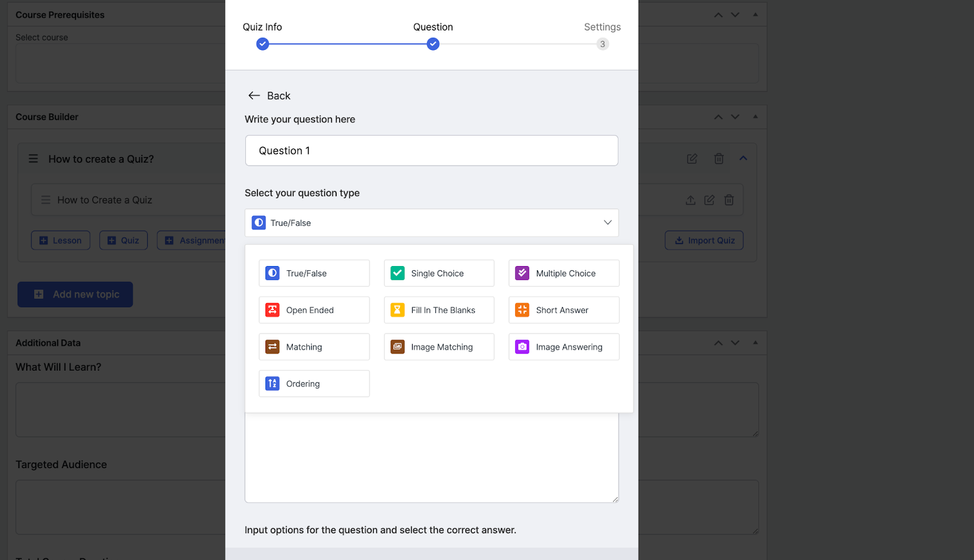Move Additional Data panel up
Viewport: 974px width, 560px height.
point(718,343)
